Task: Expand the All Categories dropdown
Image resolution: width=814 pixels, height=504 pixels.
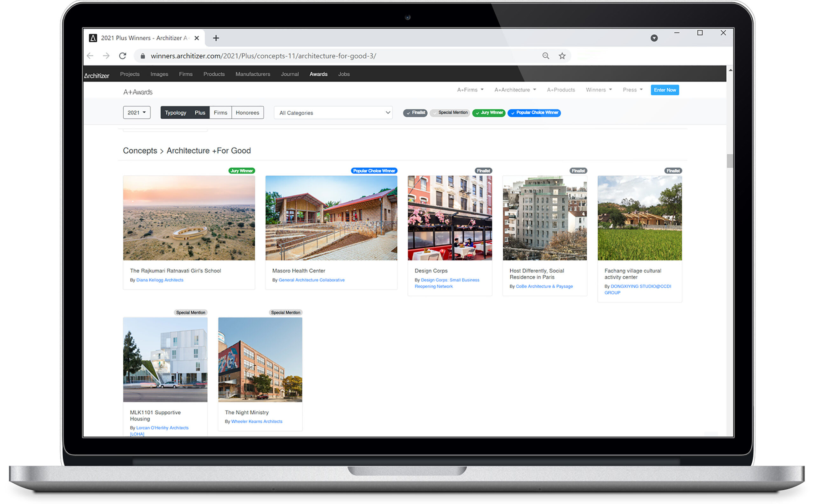Action: [333, 113]
